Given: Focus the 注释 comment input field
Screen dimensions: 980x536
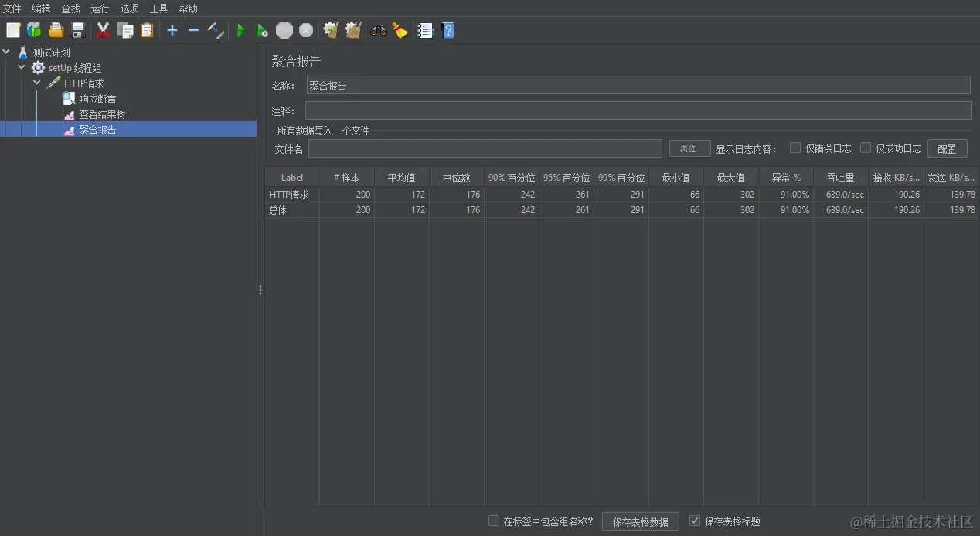Looking at the screenshot, I should pyautogui.click(x=638, y=110).
